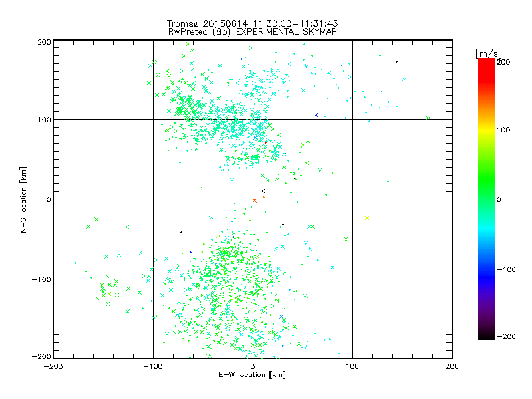Screen dimensions: 532x399
Task: Click the x-axis tick label "200" at the right
Action: click(x=452, y=366)
